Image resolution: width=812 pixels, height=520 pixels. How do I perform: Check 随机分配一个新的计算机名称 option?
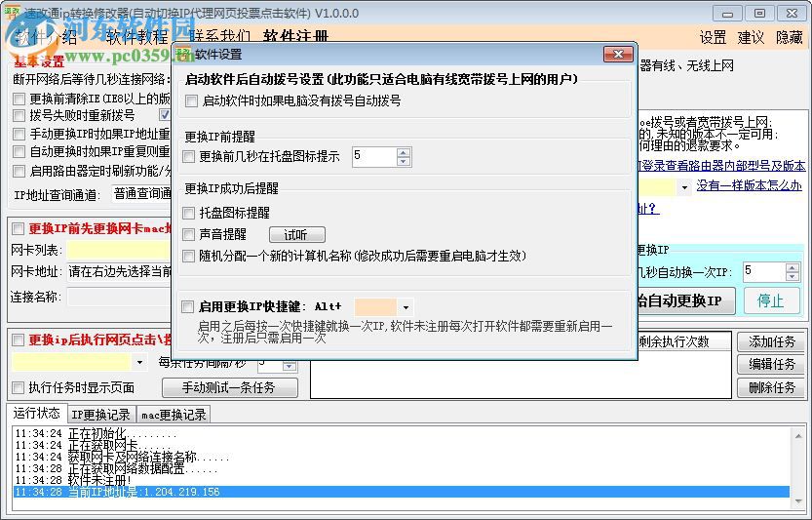pos(189,256)
